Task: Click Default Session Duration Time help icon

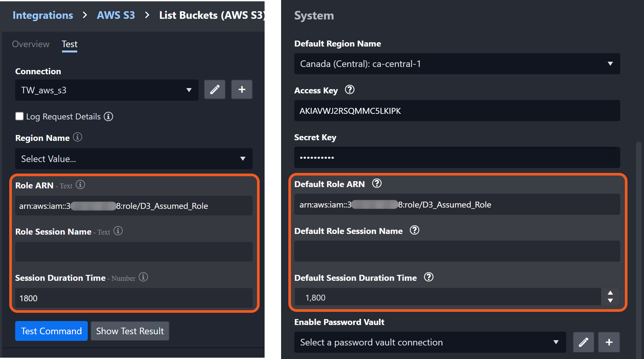Action: pyautogui.click(x=429, y=277)
